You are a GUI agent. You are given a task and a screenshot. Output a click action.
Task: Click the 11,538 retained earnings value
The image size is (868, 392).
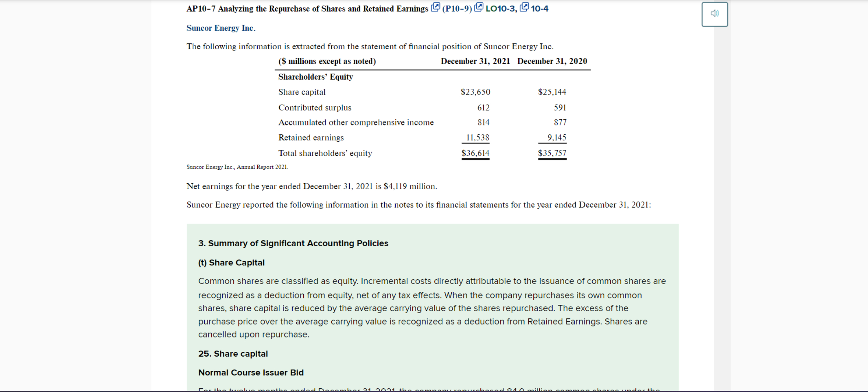pos(478,138)
